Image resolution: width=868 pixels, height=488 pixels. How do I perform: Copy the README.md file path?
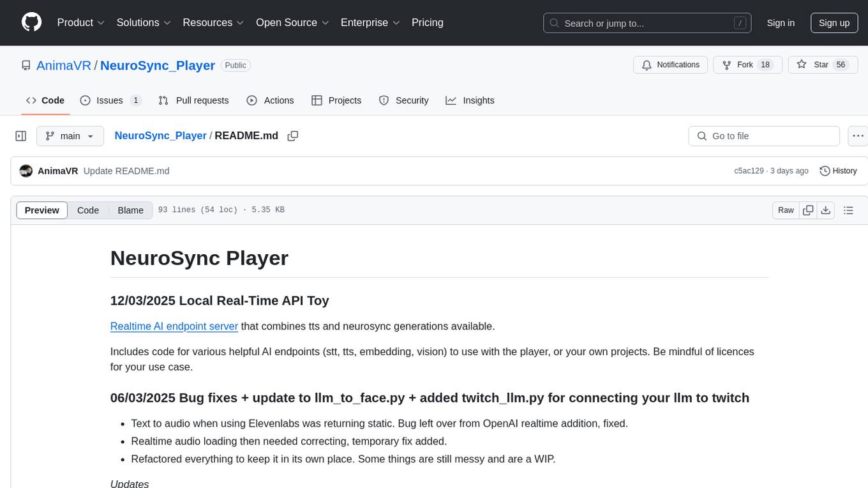pyautogui.click(x=293, y=136)
